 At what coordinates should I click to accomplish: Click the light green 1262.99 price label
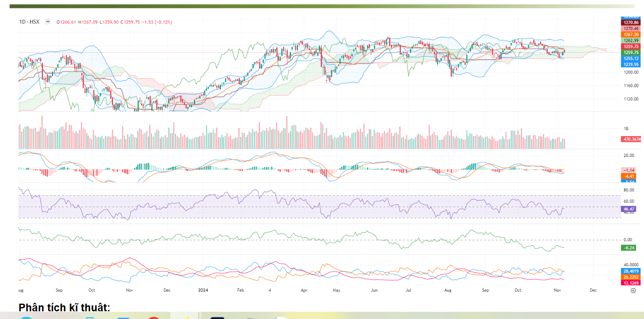[631, 40]
